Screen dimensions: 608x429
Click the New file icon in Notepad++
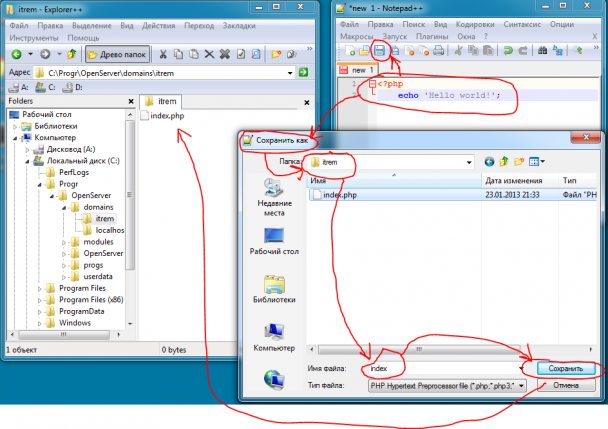coord(350,50)
